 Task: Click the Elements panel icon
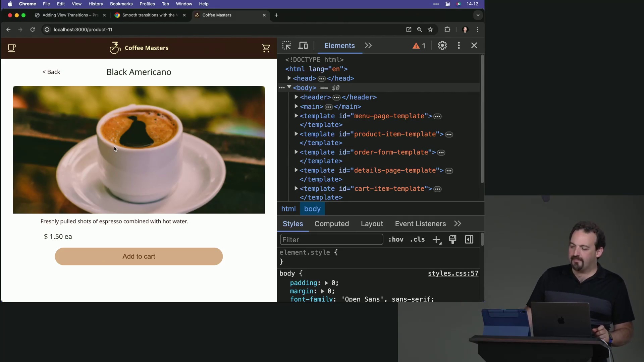(x=339, y=46)
